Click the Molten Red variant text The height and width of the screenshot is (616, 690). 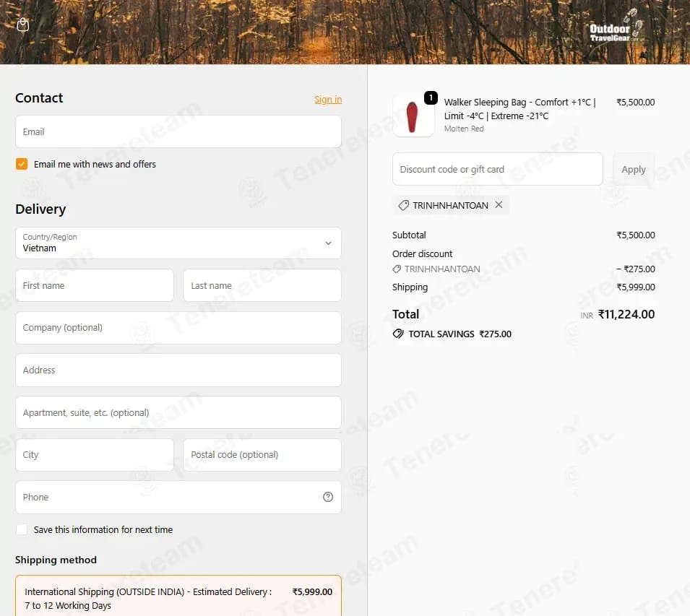pyautogui.click(x=464, y=129)
